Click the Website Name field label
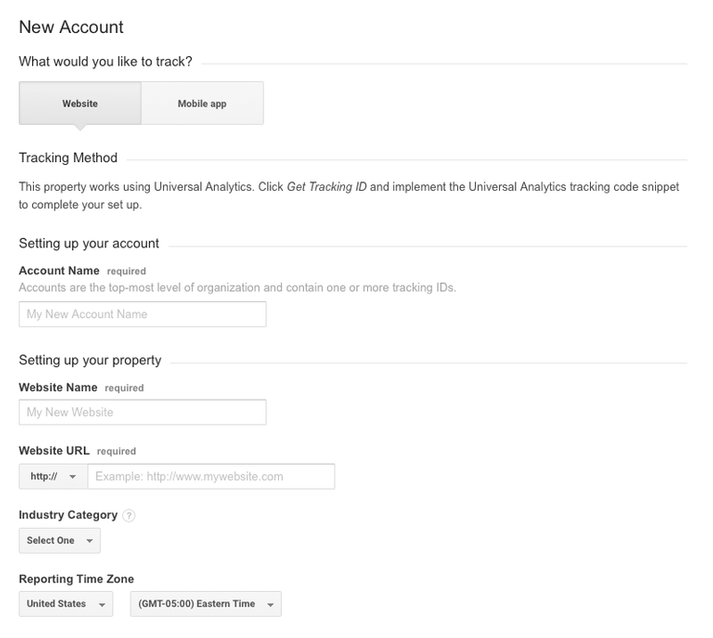 pos(58,387)
